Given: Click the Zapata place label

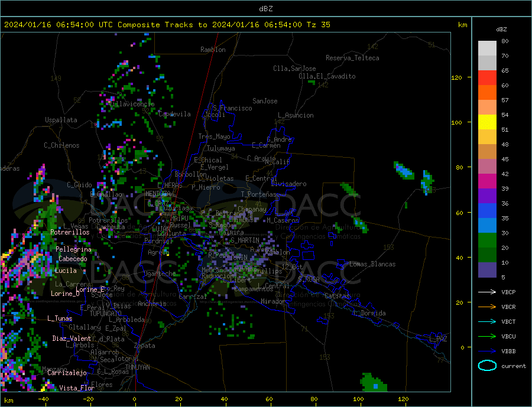Looking at the screenshot, I should click(145, 346).
